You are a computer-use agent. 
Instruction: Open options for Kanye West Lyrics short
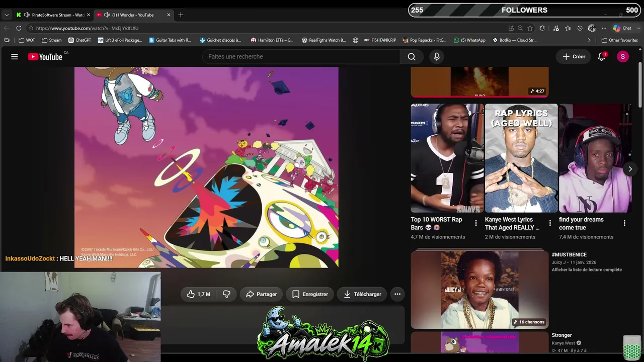pos(550,223)
